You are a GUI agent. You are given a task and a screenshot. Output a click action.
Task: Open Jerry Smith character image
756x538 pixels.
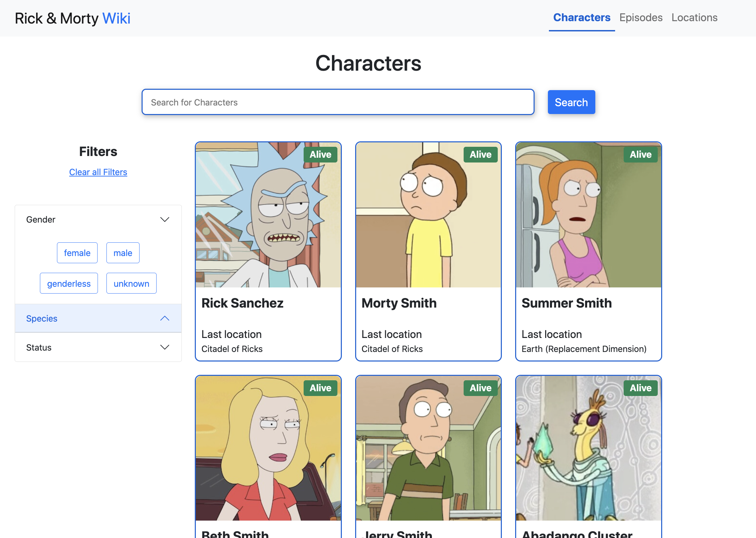coord(428,448)
